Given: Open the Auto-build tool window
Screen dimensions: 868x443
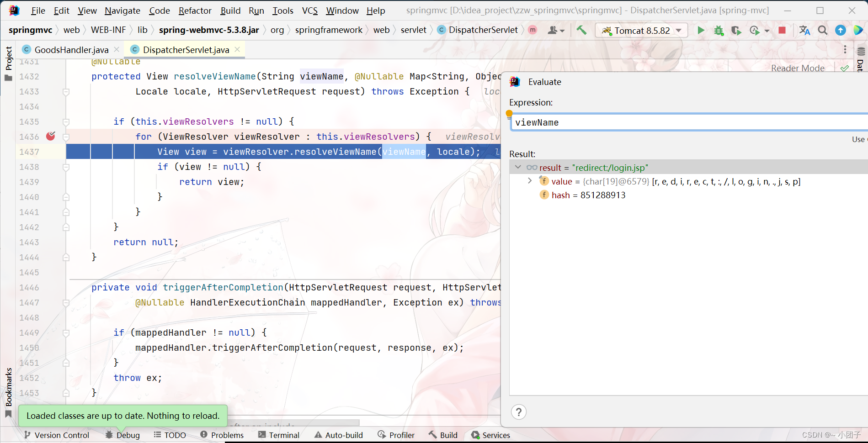Looking at the screenshot, I should coord(339,435).
